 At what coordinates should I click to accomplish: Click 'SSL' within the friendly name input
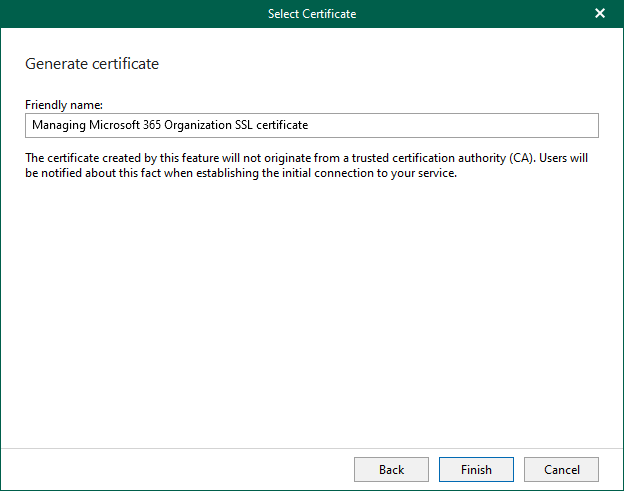[245, 125]
